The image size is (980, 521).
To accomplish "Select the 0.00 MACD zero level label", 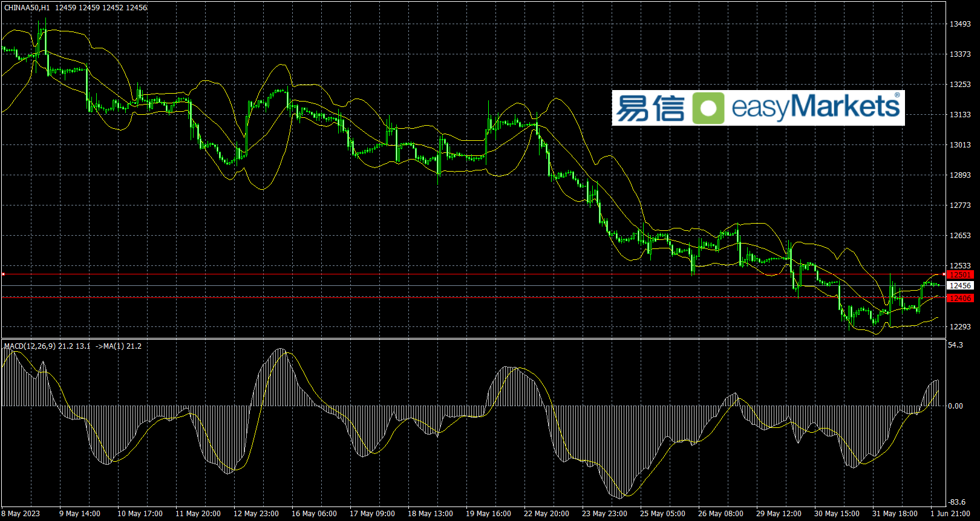I will point(955,406).
